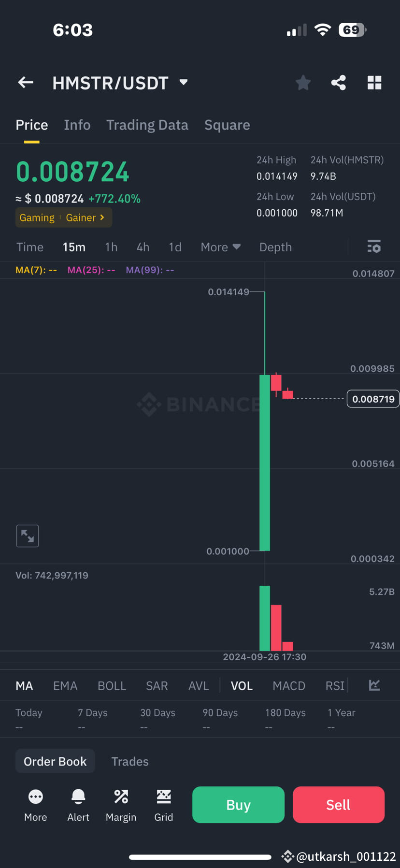Toggle the VOL indicator
The image size is (400, 868).
click(242, 685)
